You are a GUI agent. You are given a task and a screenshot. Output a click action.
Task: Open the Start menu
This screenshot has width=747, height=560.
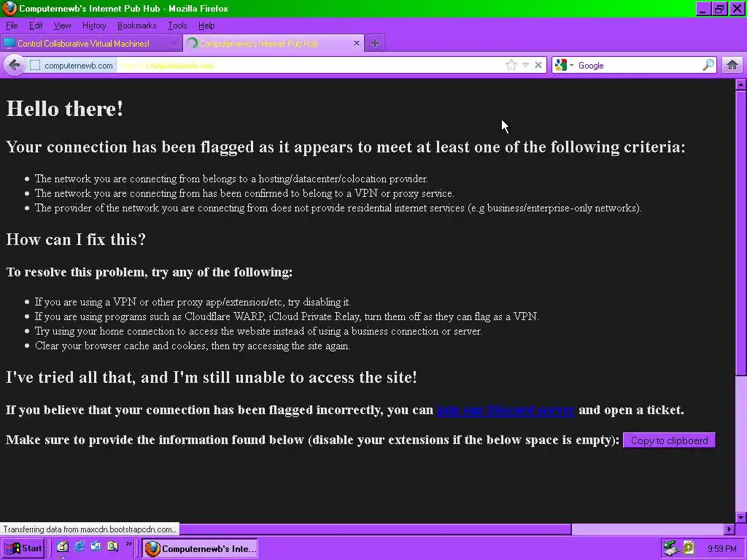click(x=23, y=548)
